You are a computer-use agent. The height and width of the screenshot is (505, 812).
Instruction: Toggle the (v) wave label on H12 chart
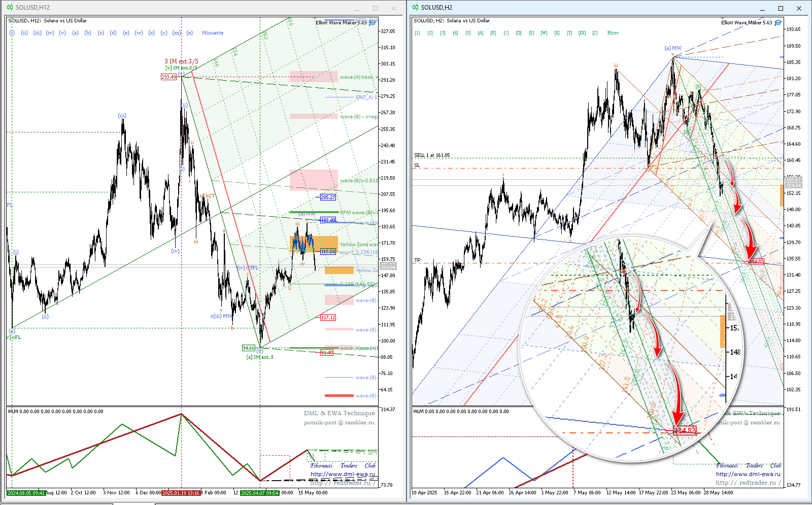(62, 33)
